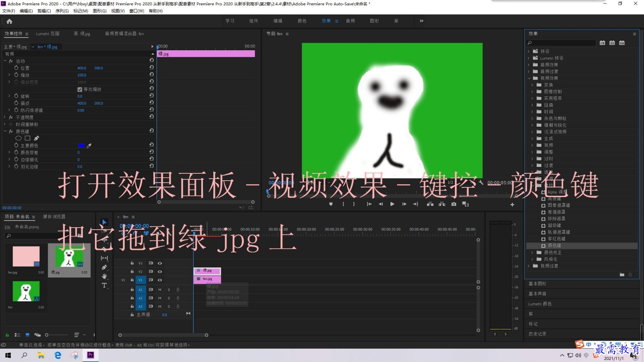Select the Hand tool
This screenshot has height=362, width=644.
[104, 276]
